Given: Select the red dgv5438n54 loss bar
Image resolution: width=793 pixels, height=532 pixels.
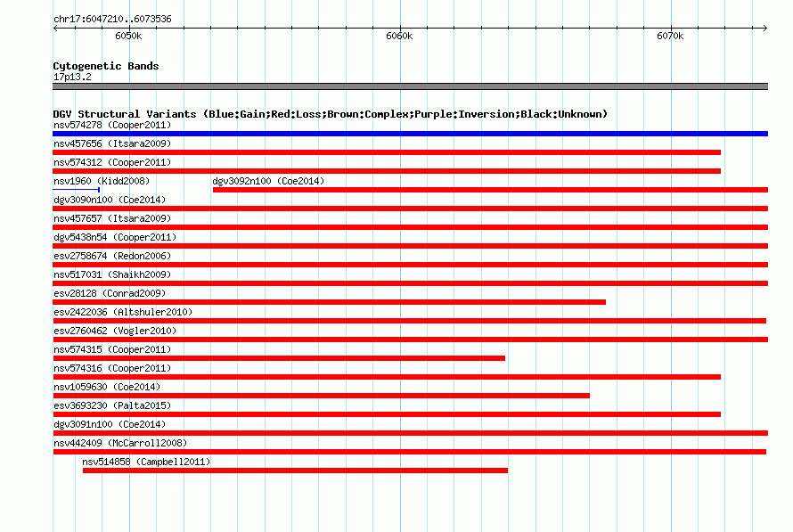Looking at the screenshot, I should point(410,246).
